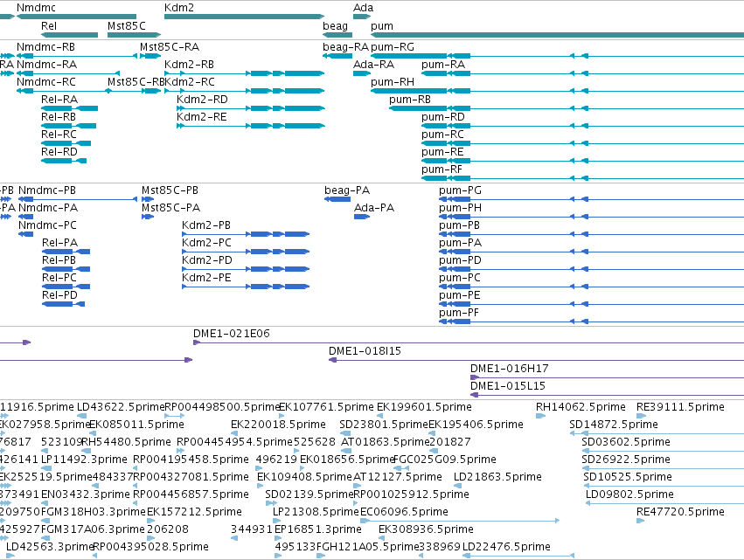Image resolution: width=744 pixels, height=560 pixels.
Task: Click the Kdm2 gene label
Action: click(x=179, y=8)
